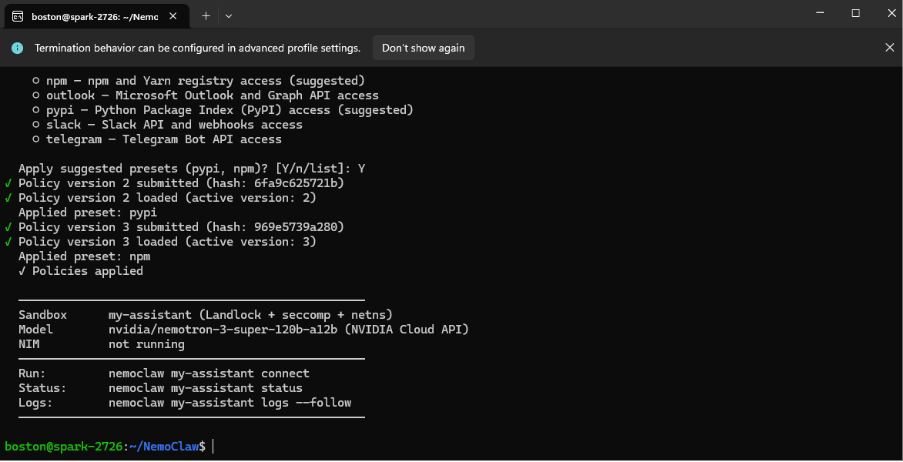903x462 pixels.
Task: Click the termination behavior message text
Action: (x=198, y=48)
